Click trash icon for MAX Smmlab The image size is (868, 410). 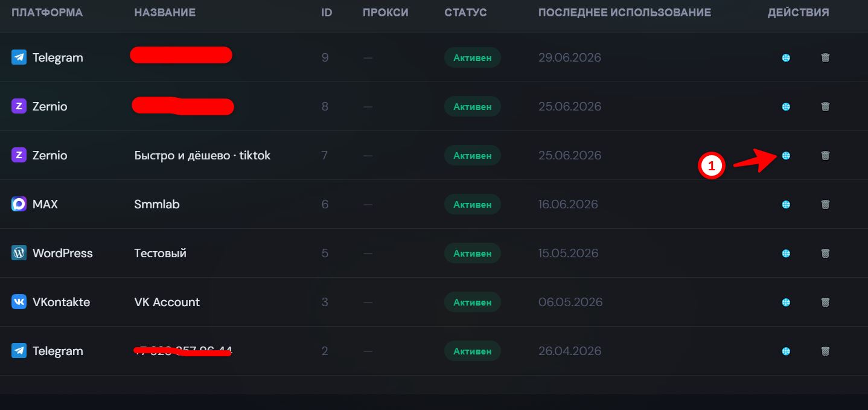(x=825, y=204)
